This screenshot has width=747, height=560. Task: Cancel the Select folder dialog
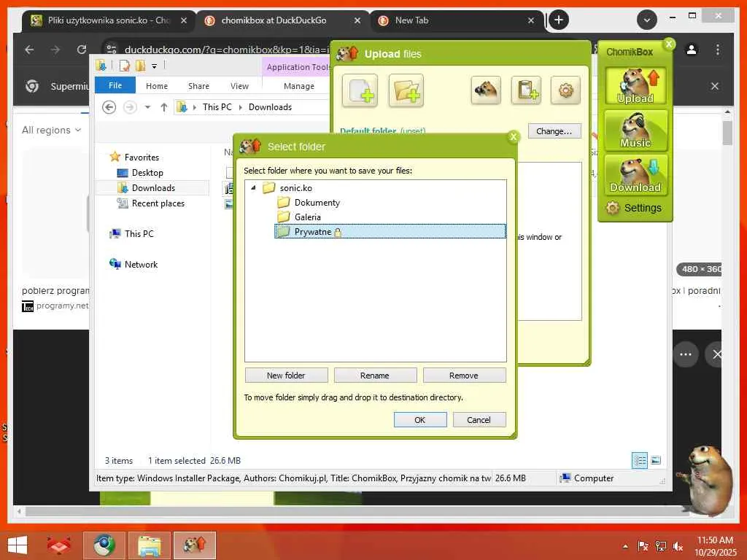tap(479, 420)
